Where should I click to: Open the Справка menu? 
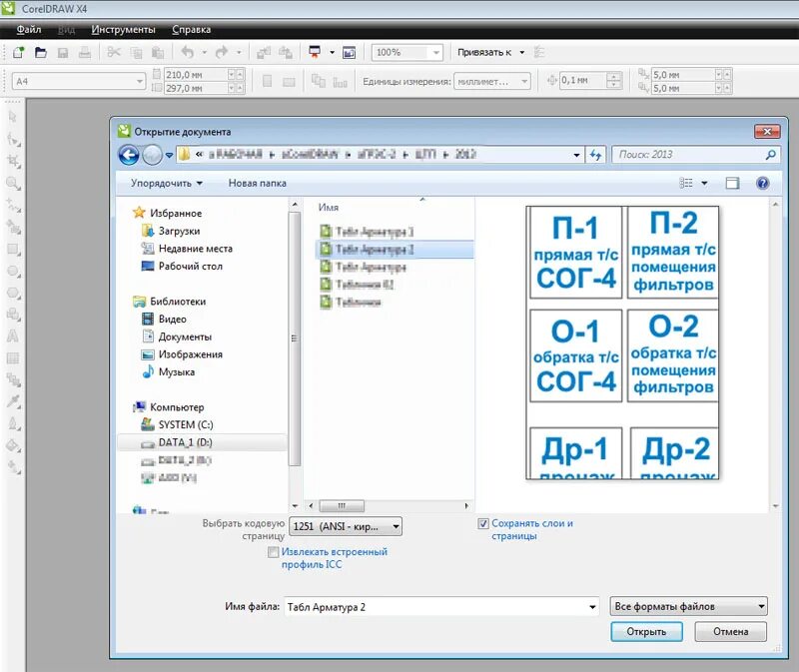pyautogui.click(x=192, y=30)
